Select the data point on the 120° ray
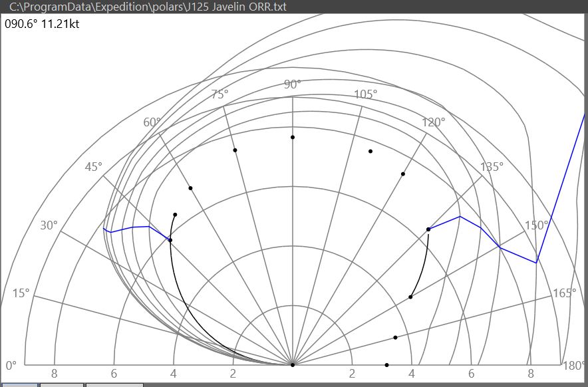 (x=403, y=174)
